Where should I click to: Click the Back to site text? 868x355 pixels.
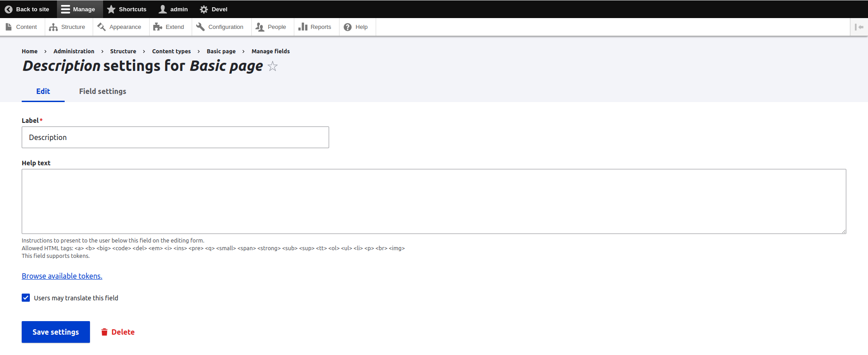[33, 9]
